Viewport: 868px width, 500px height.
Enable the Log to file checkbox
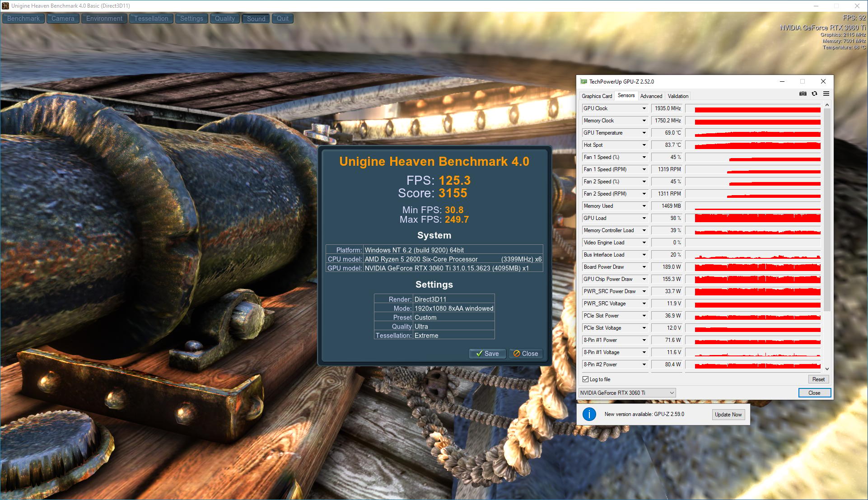click(585, 379)
